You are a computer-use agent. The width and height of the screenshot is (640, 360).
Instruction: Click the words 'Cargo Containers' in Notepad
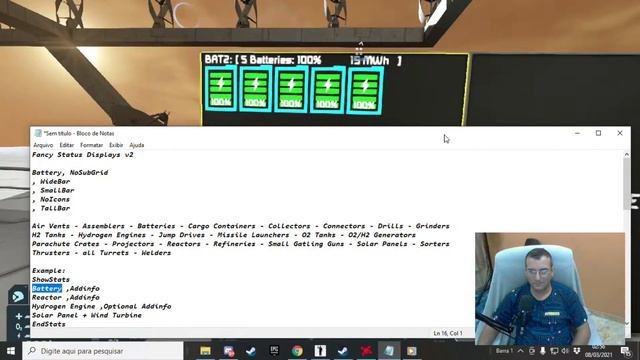pos(222,226)
